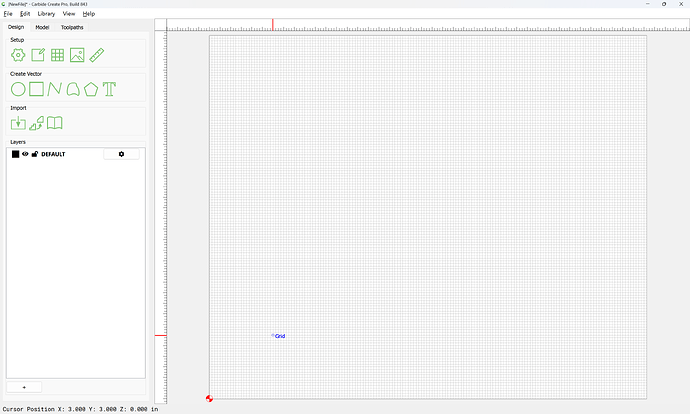Pick the Polyline N-shaped tool

(x=55, y=89)
